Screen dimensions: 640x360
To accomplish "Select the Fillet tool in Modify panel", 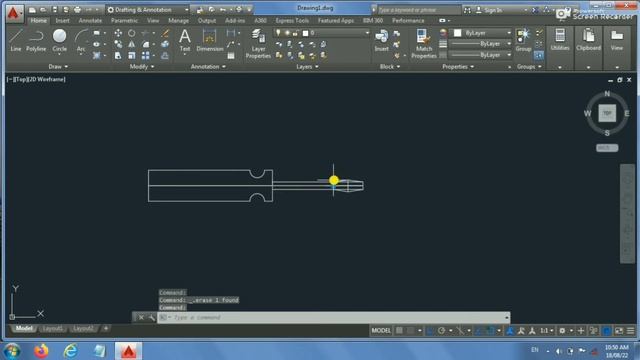I will tap(146, 44).
